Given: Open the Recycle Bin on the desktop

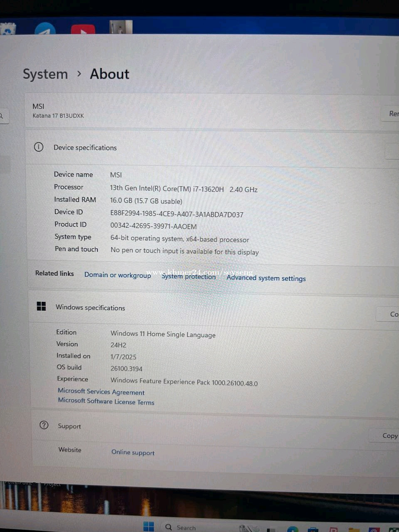Looking at the screenshot, I should point(8,30).
